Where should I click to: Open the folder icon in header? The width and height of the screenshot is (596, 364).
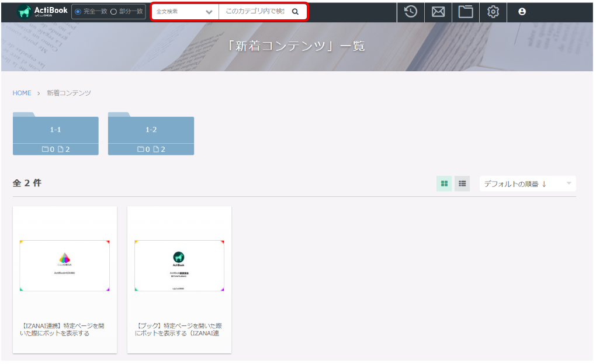(x=466, y=12)
